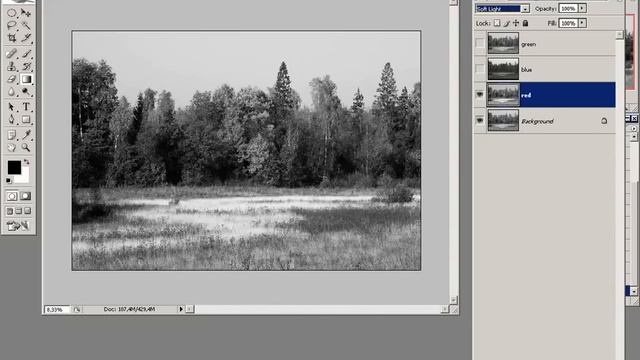Viewport: 640px width, 360px height.
Task: Switch to Quick Mask mode
Action: [25, 196]
